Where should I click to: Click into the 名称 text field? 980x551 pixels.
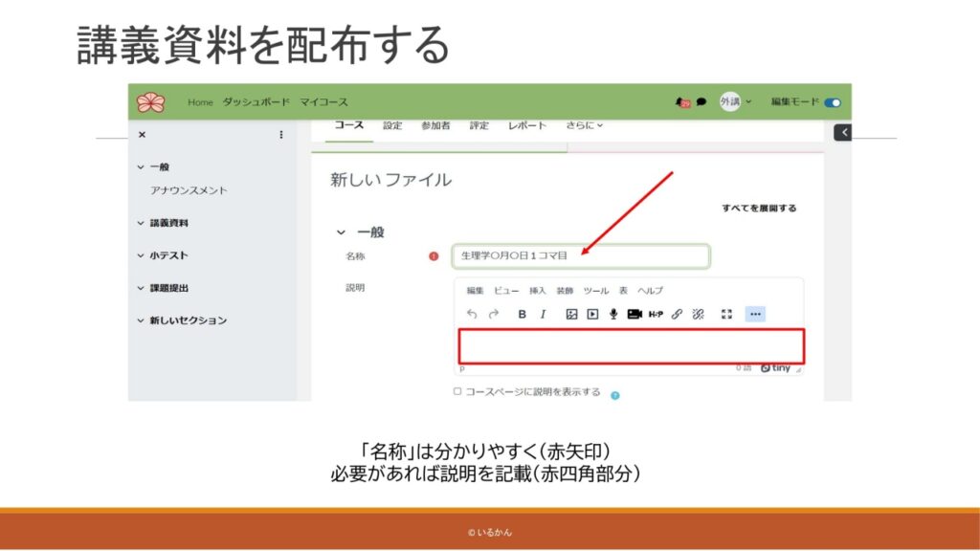[x=581, y=256]
